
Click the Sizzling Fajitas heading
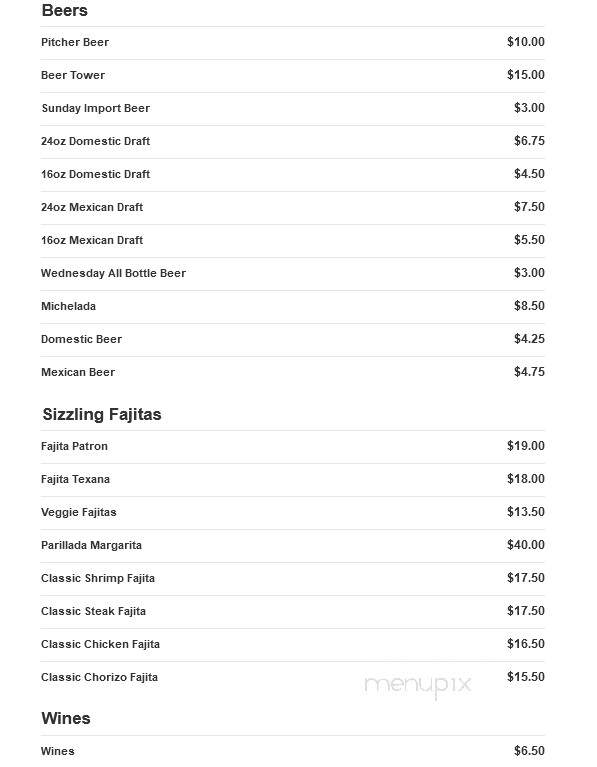click(102, 414)
